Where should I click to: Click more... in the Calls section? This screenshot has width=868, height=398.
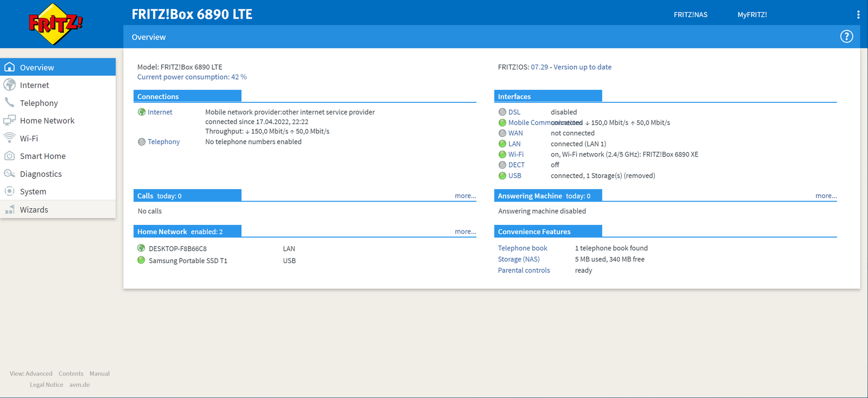coord(465,196)
